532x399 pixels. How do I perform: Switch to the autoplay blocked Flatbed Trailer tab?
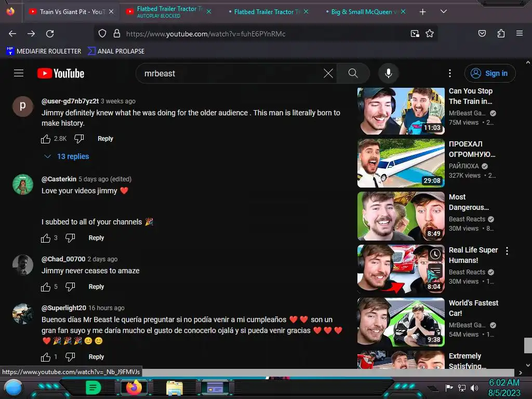point(169,11)
